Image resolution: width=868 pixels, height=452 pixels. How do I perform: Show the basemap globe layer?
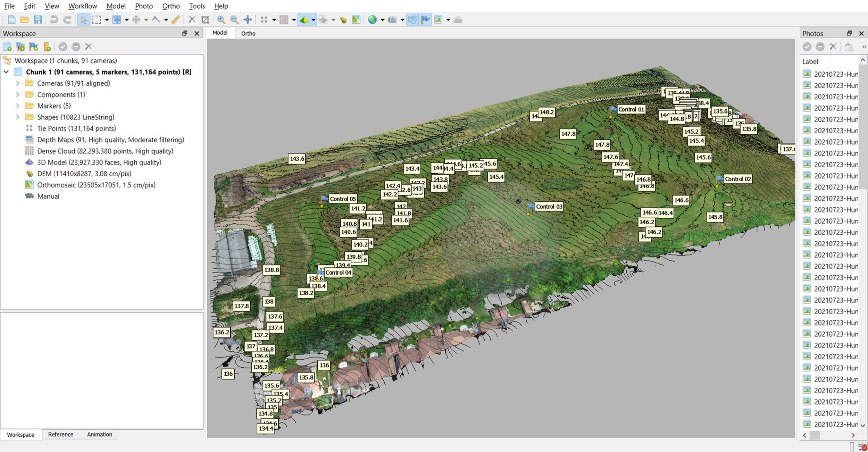373,20
